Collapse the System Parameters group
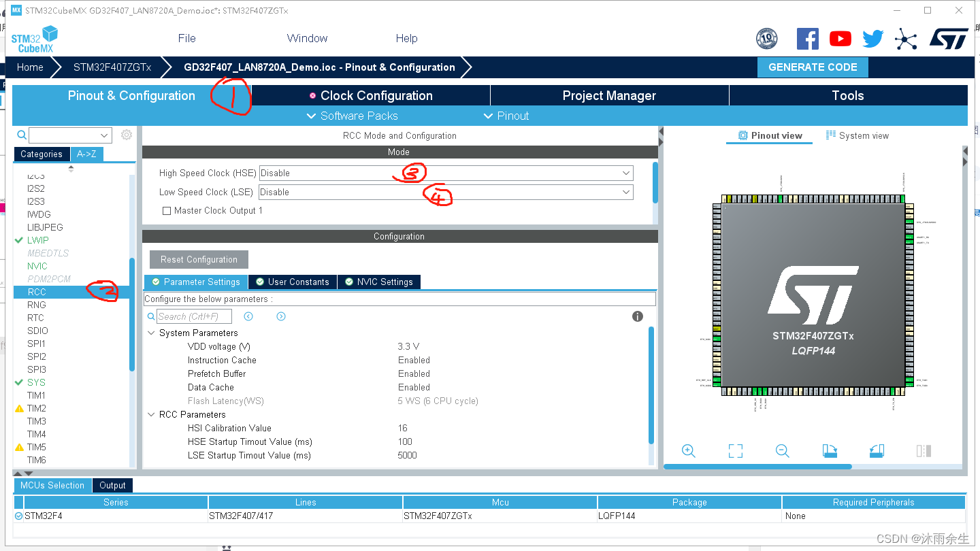Screen dimensions: 980x551 151,333
